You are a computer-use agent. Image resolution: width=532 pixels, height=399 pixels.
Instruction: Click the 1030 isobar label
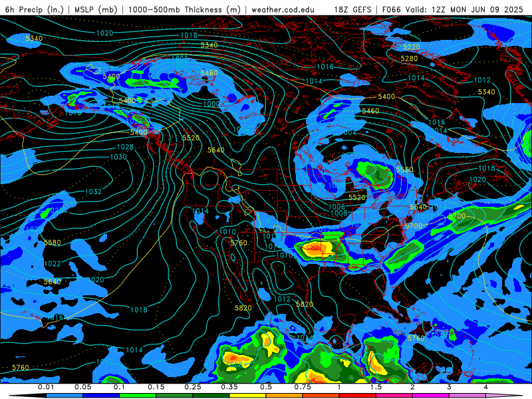click(x=118, y=157)
